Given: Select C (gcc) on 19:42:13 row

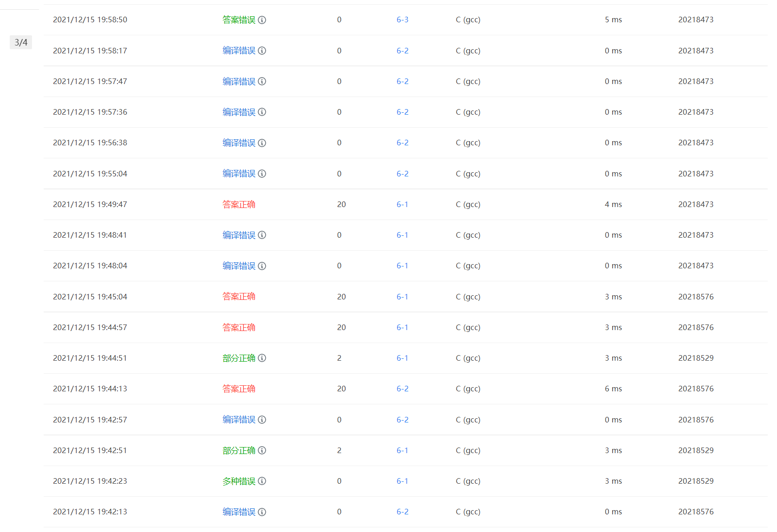Looking at the screenshot, I should pyautogui.click(x=468, y=512).
